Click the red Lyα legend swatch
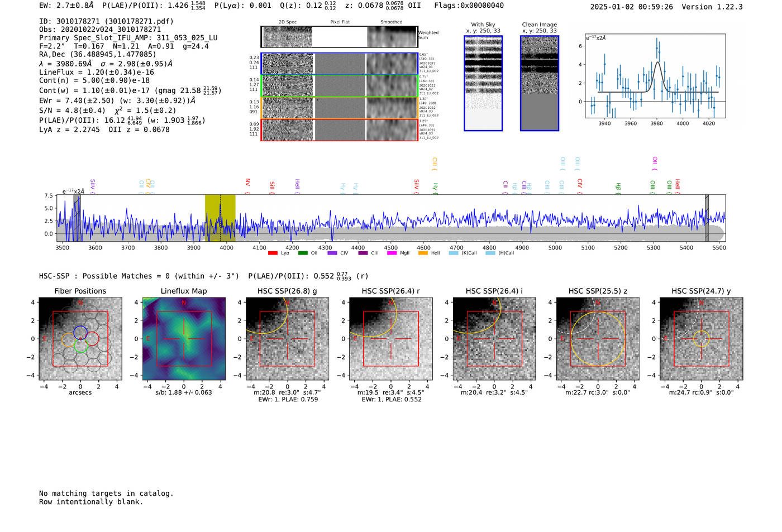This screenshot has width=782, height=532. tap(273, 253)
